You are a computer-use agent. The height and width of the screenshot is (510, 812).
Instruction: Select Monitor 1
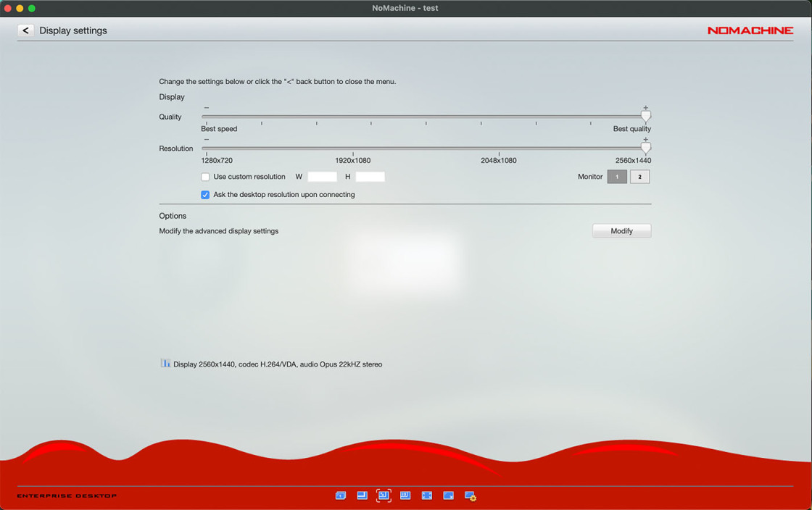click(x=617, y=177)
